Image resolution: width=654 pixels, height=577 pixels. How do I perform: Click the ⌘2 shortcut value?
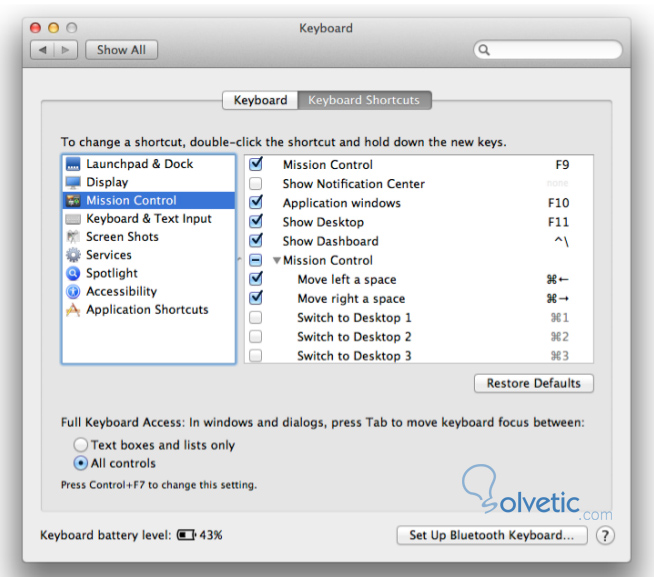(559, 337)
